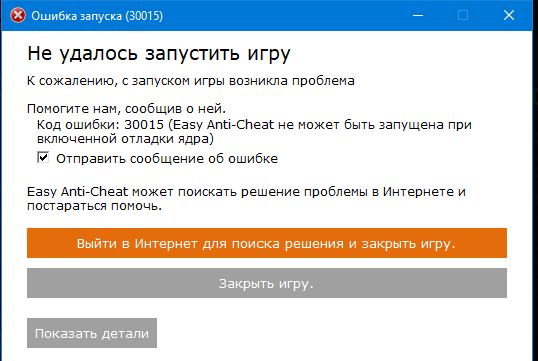
Task: Click the text 'Код ошибки: 30015'
Action: click(100, 124)
